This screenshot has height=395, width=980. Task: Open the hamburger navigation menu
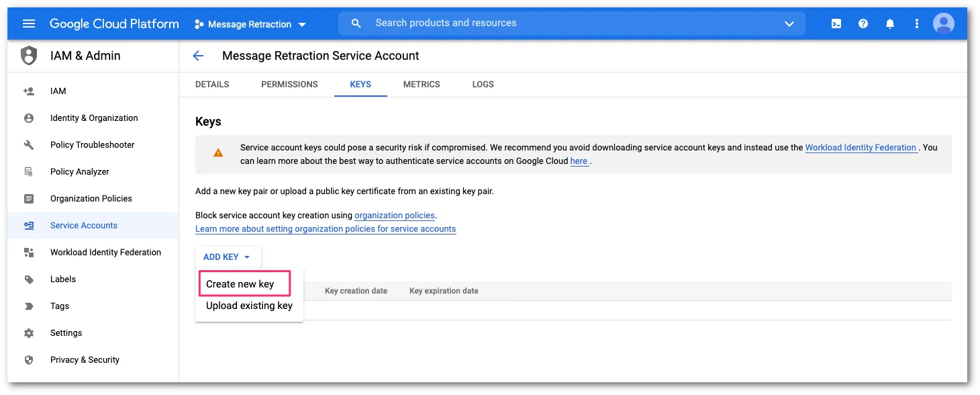pos(29,24)
